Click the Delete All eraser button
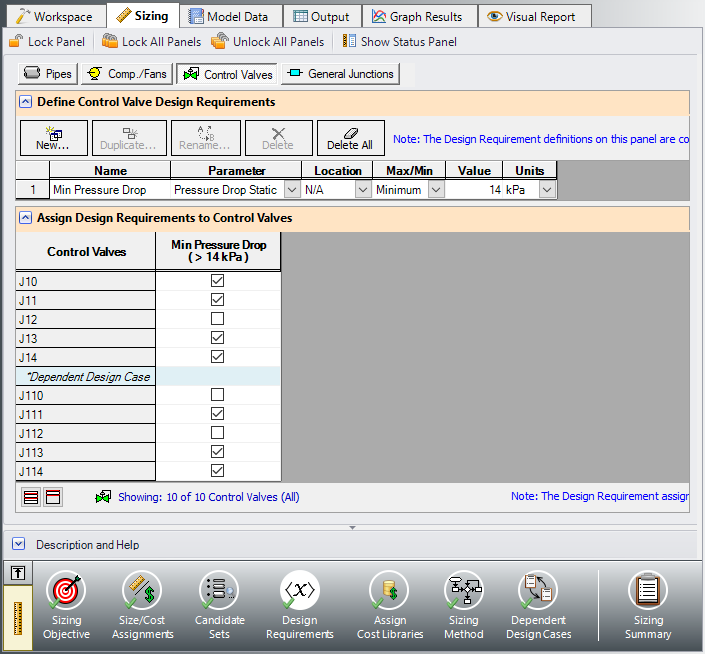 point(350,138)
